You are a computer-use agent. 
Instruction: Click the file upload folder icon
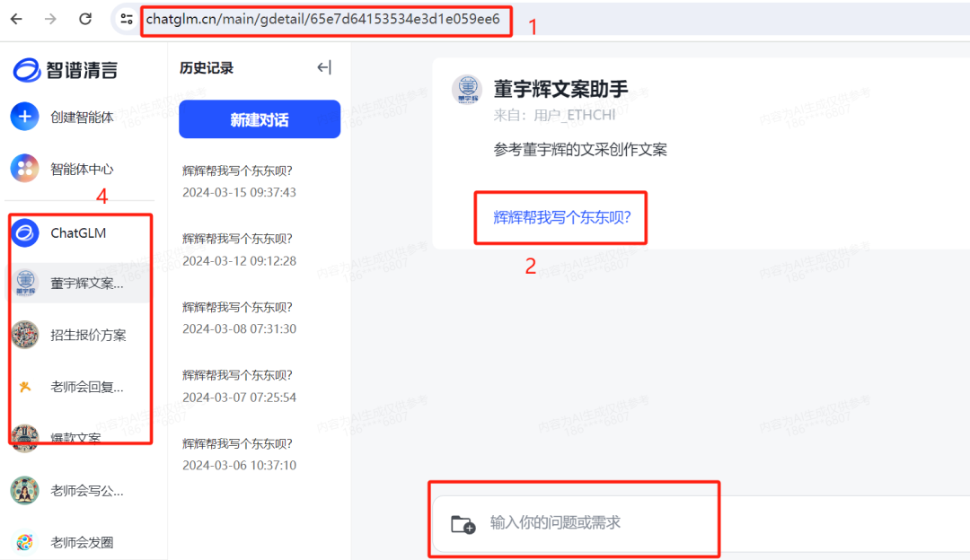[x=463, y=524]
